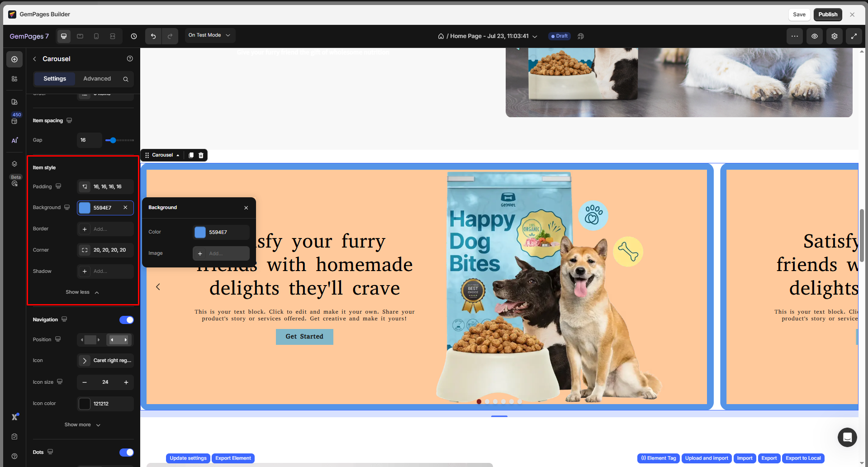Duplicate the Carousel element
868x467 pixels.
[x=191, y=155]
